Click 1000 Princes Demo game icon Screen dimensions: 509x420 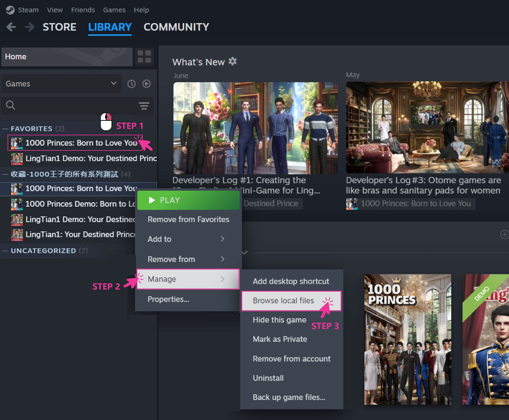coord(17,204)
